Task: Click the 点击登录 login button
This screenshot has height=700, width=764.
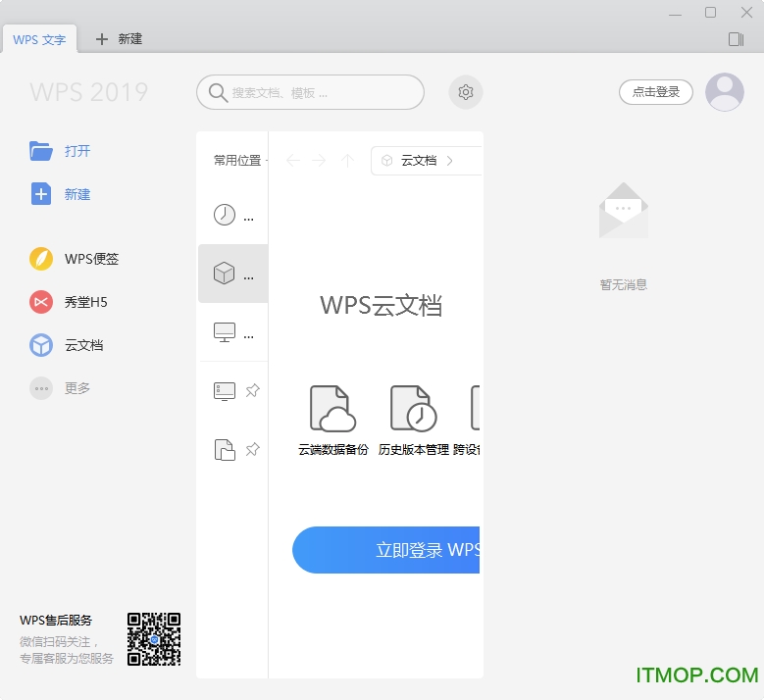Action: click(x=656, y=92)
